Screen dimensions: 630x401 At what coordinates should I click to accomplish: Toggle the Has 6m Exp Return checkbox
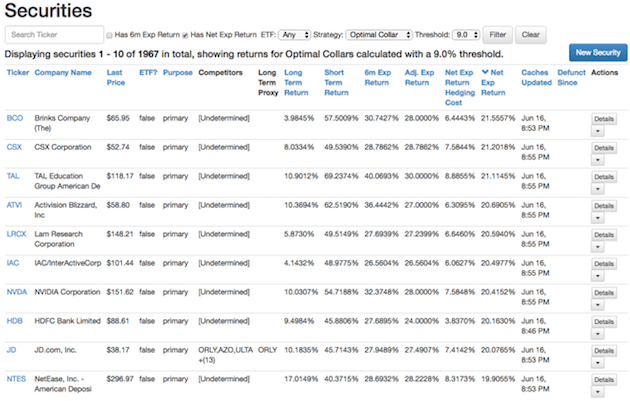coord(109,35)
